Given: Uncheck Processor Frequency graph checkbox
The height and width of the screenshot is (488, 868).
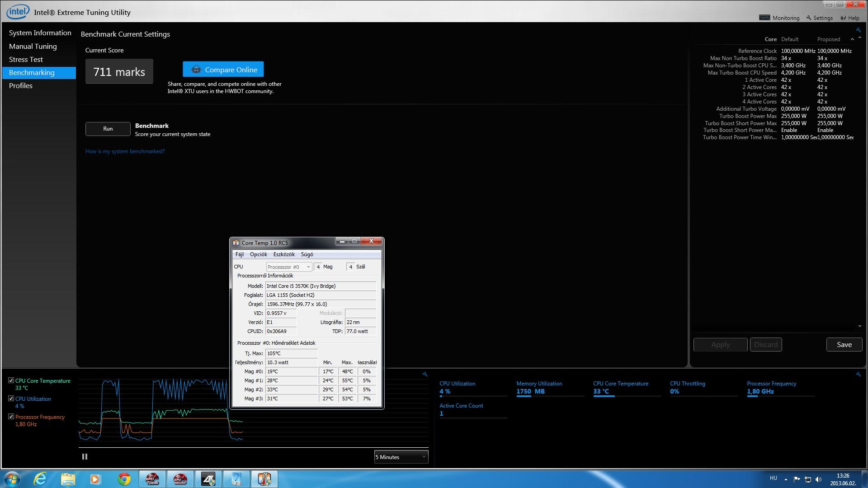Looking at the screenshot, I should coord(11,417).
